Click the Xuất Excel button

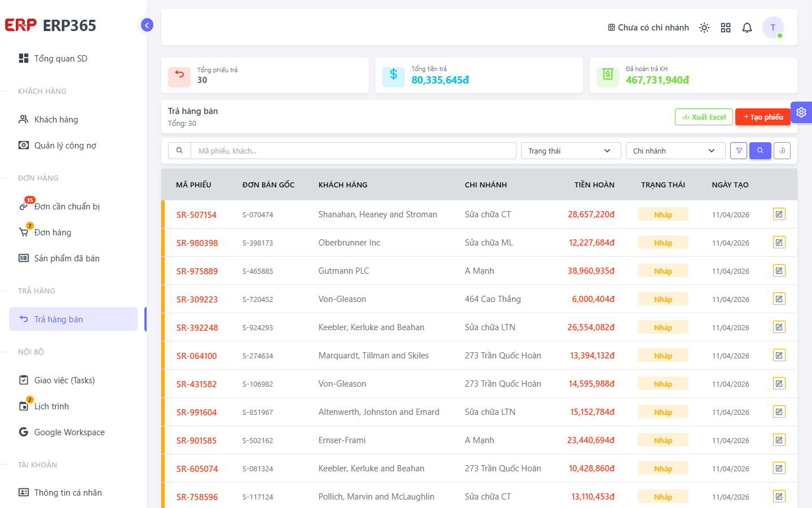704,117
